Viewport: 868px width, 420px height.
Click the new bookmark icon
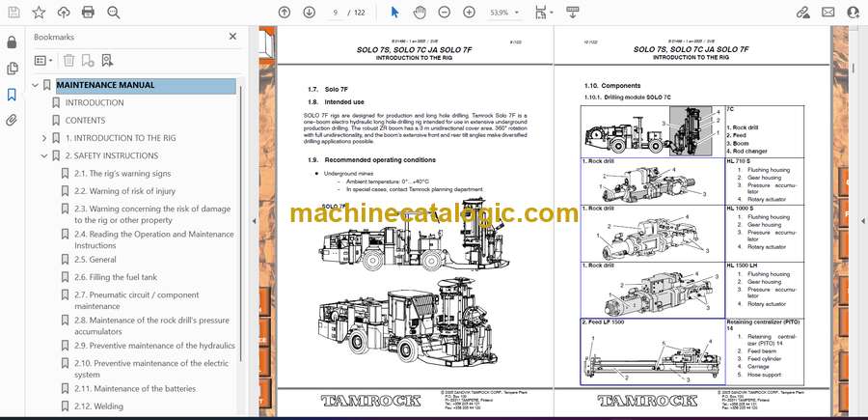pos(88,60)
